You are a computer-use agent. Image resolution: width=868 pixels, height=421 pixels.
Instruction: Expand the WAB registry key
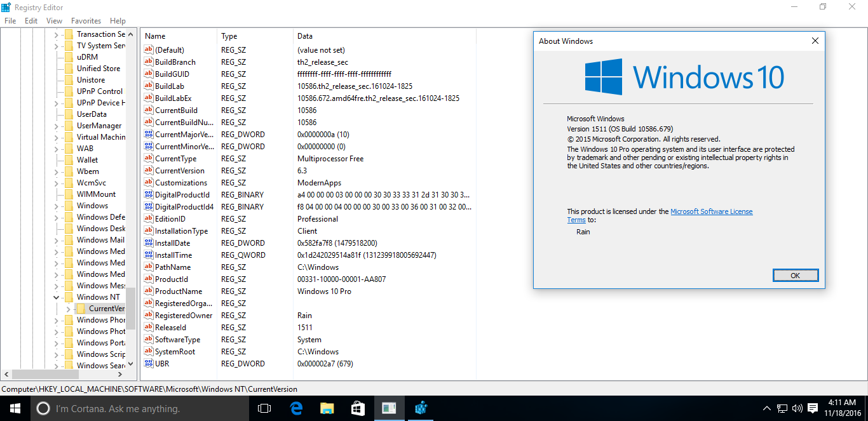click(56, 149)
